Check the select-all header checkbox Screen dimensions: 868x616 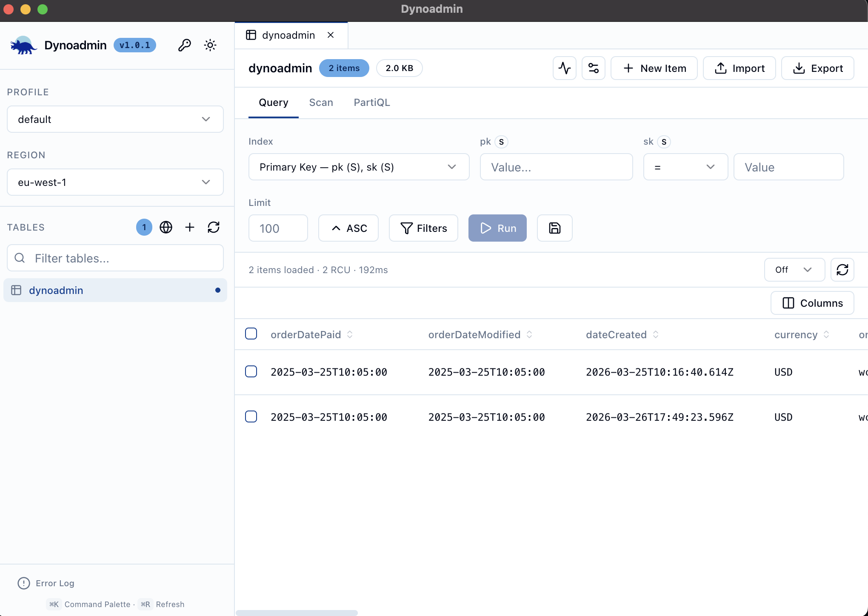point(251,334)
